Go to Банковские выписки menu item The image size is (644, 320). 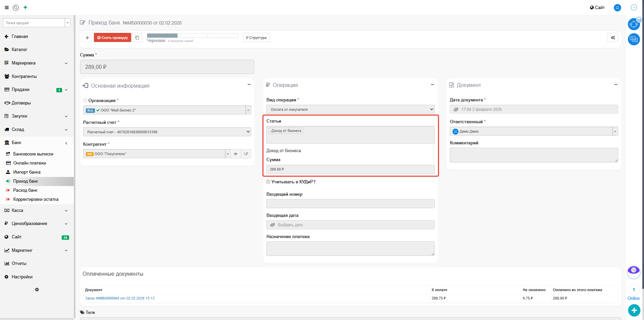point(33,154)
